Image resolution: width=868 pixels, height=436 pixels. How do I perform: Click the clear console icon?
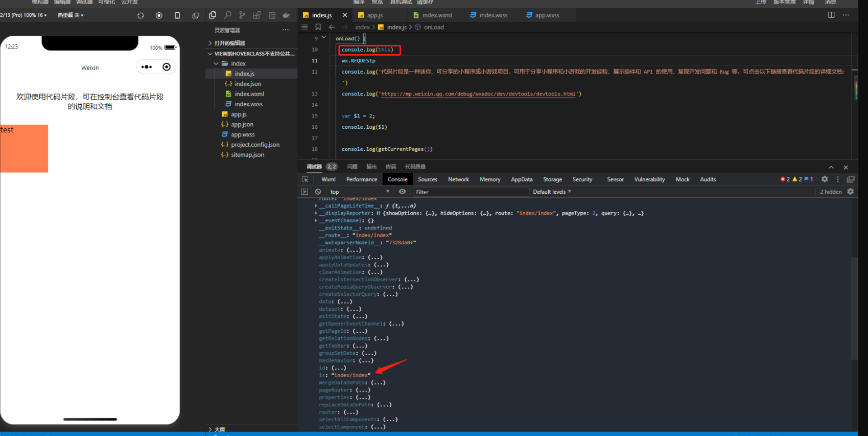pyautogui.click(x=318, y=192)
